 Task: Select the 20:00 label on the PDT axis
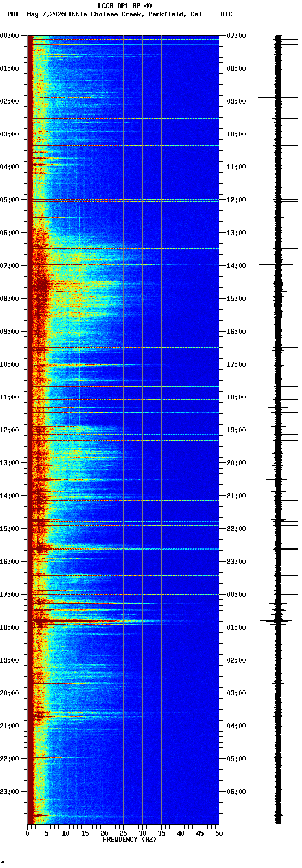(x=10, y=693)
